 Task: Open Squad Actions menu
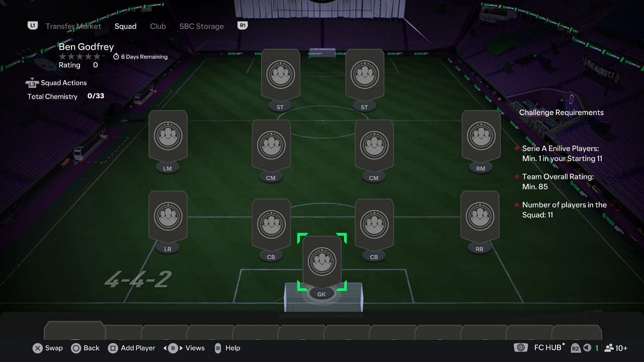click(56, 83)
